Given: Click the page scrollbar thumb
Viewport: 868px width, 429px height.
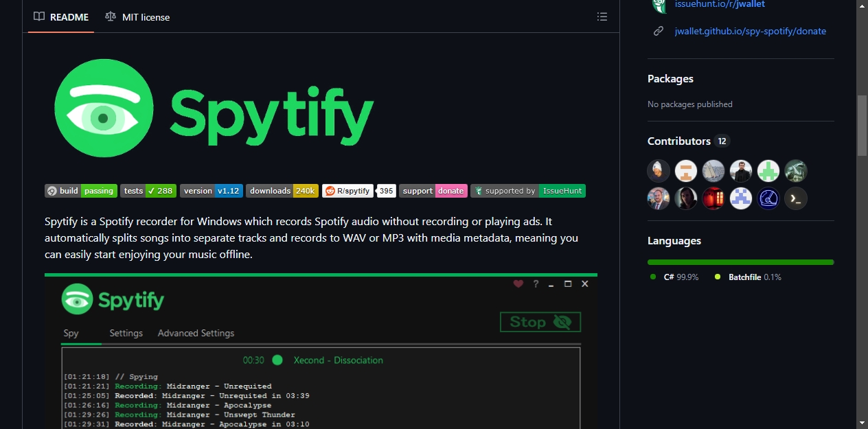Looking at the screenshot, I should [x=862, y=126].
